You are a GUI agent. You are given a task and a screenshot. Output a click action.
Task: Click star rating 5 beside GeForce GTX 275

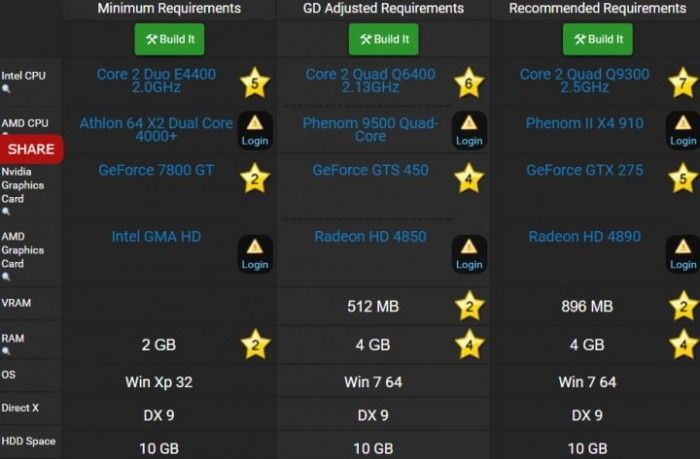point(683,178)
